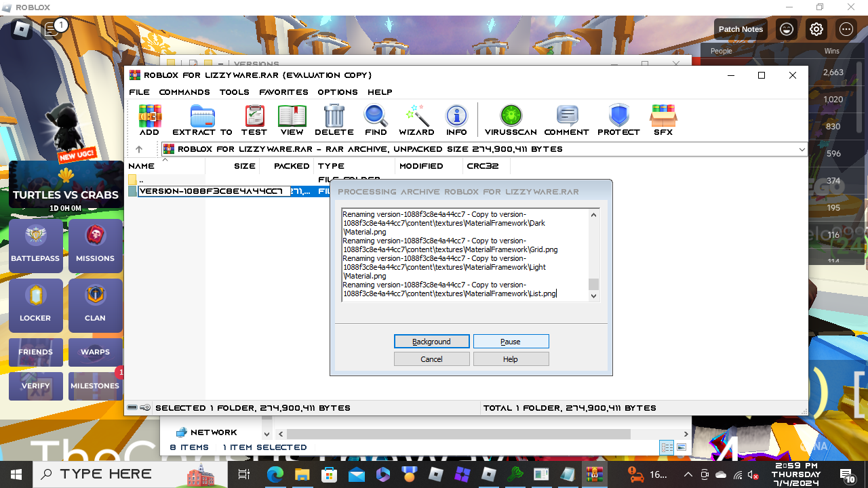Click the Find magnifier icon
The height and width of the screenshot is (488, 868).
click(376, 120)
